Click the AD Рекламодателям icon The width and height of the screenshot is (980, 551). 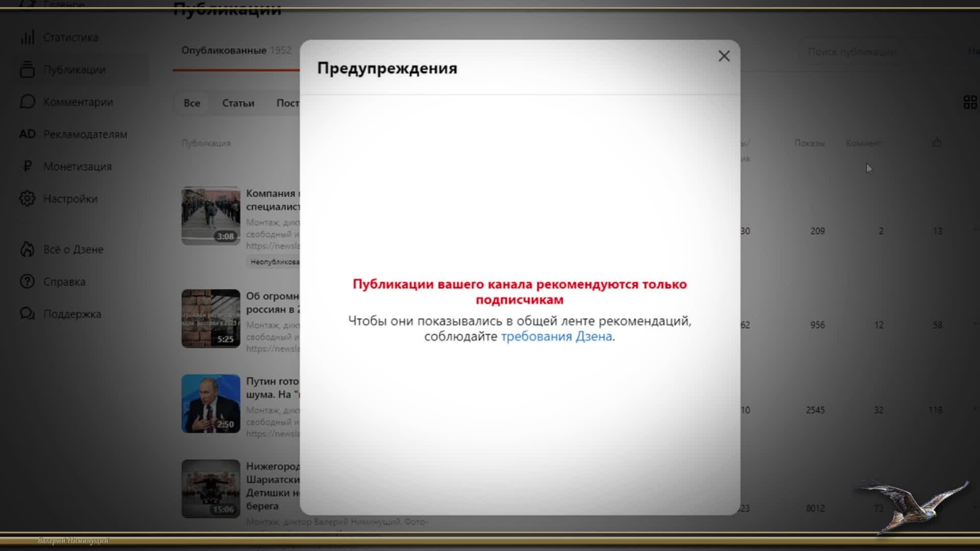[27, 134]
